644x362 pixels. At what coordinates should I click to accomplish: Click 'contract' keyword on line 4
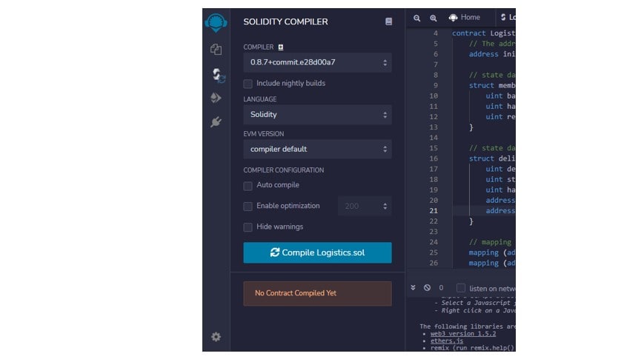point(468,33)
